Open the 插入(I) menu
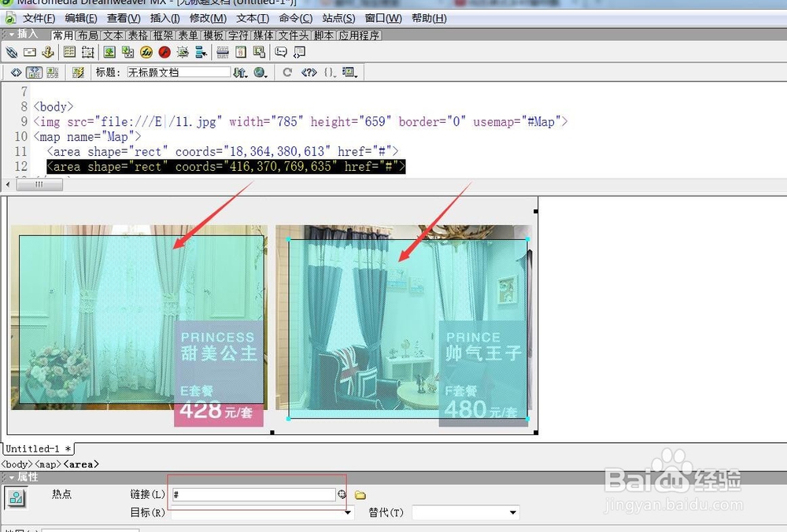The width and height of the screenshot is (787, 532). (x=164, y=19)
